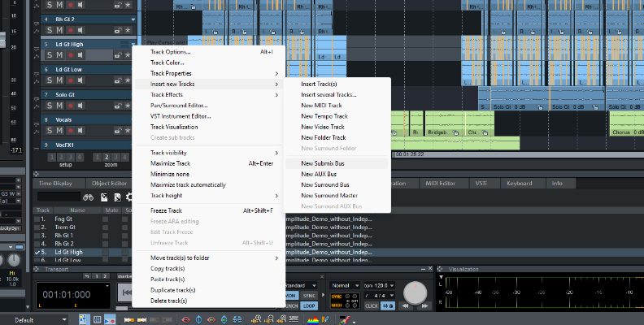Arm record on the Solo Gt track
This screenshot has height=325, width=644.
click(70, 106)
